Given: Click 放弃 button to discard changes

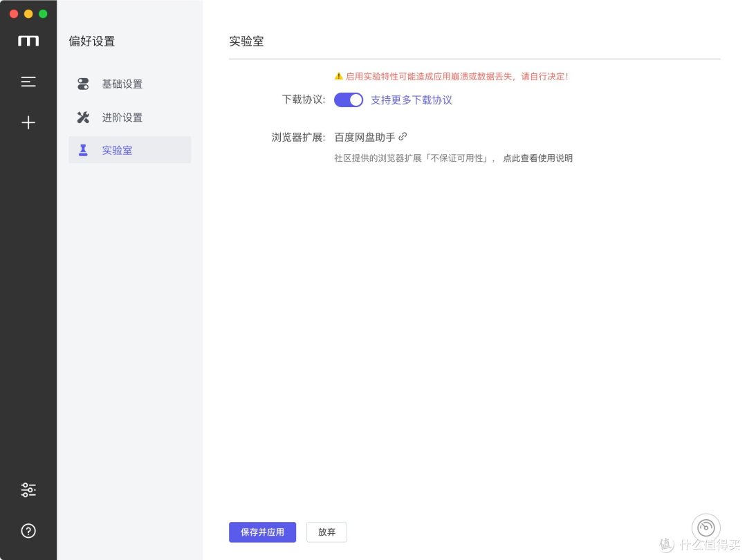Looking at the screenshot, I should click(x=326, y=532).
